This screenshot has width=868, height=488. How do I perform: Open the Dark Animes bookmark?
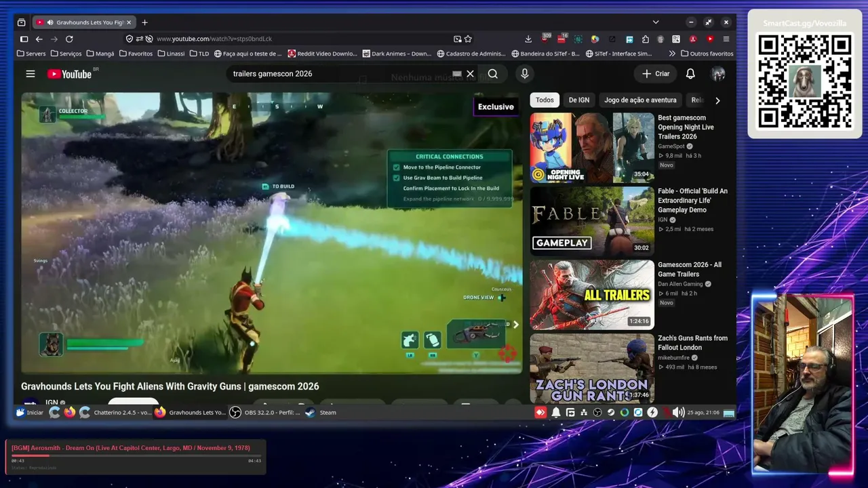397,54
